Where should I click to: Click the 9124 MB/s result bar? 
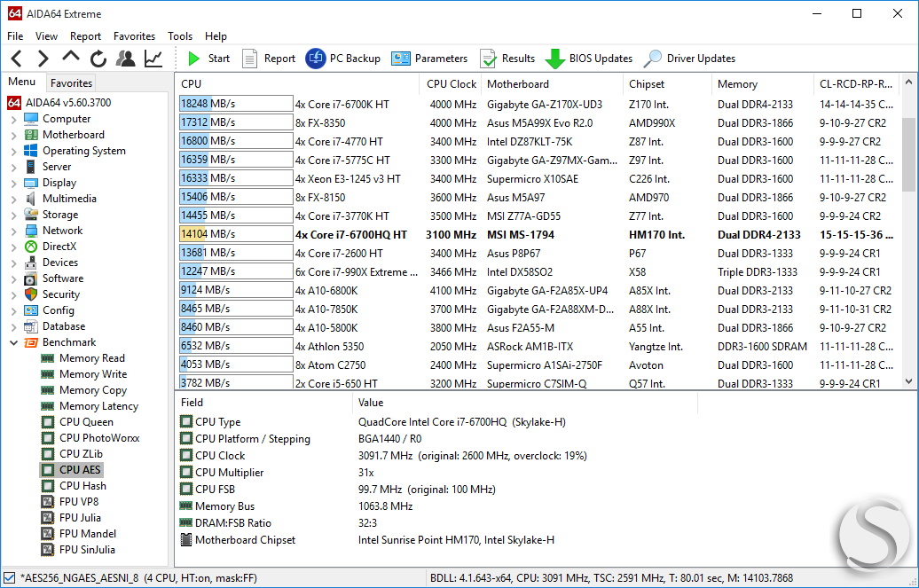pyautogui.click(x=236, y=290)
